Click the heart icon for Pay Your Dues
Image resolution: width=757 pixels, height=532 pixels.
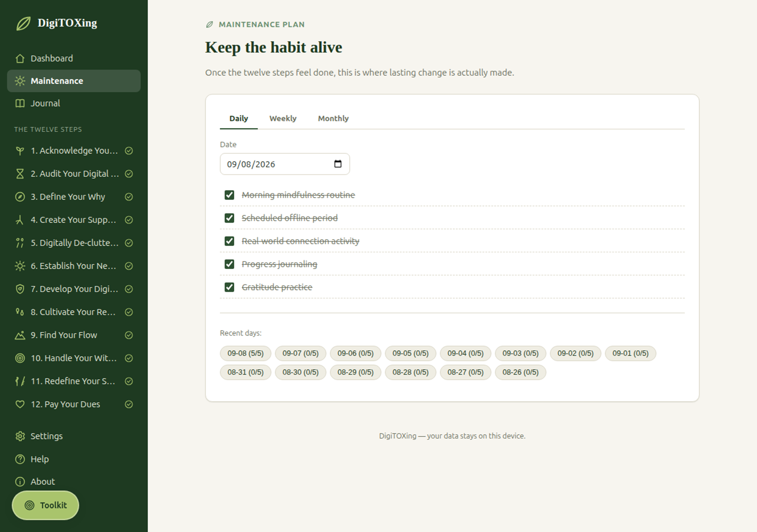pos(20,404)
